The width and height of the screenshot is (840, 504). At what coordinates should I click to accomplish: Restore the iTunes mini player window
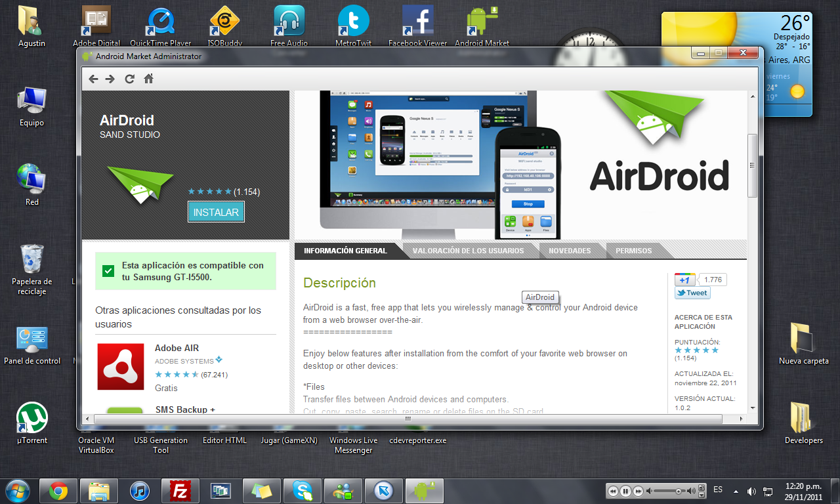click(x=702, y=488)
